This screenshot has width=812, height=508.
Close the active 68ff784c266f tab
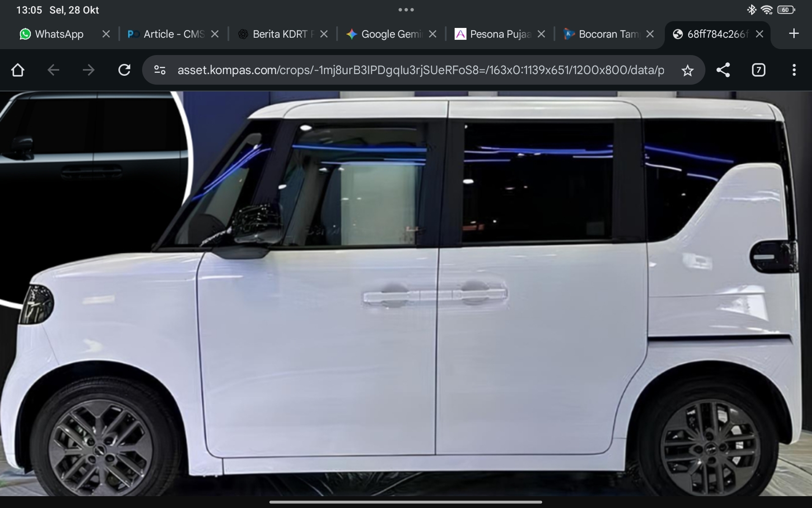coord(760,34)
